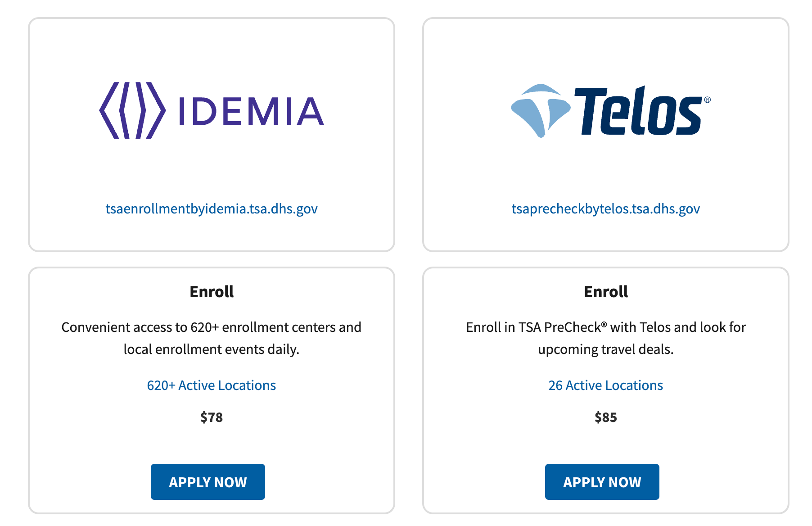Screen dimensions: 812x526
Task: Select the $85 price text
Action: tap(605, 417)
